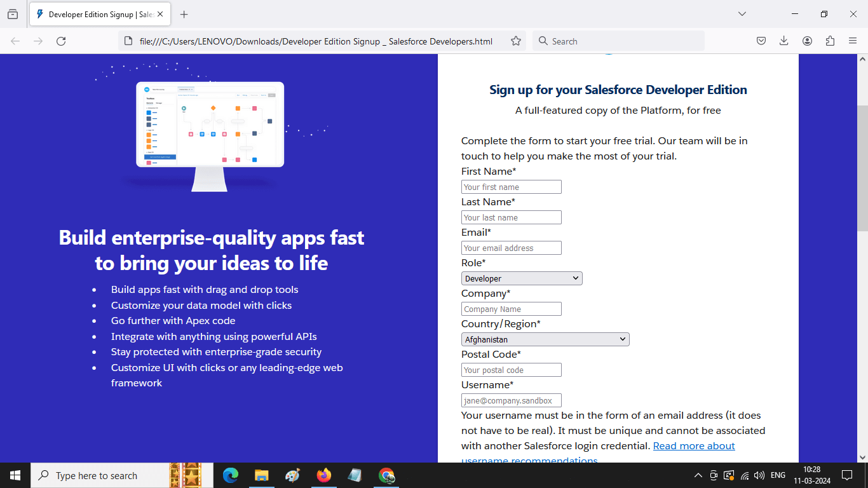Click the First Name input field
The width and height of the screenshot is (868, 488).
pos(511,186)
